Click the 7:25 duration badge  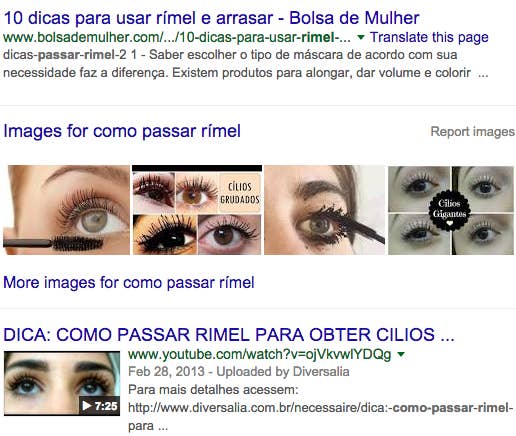pyautogui.click(x=99, y=406)
